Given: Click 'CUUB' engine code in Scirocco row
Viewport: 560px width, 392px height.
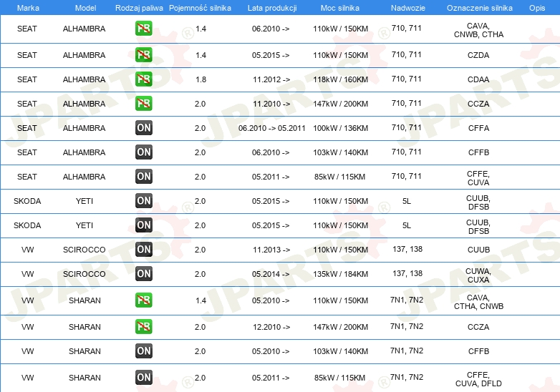Looking at the screenshot, I should click(x=478, y=250).
